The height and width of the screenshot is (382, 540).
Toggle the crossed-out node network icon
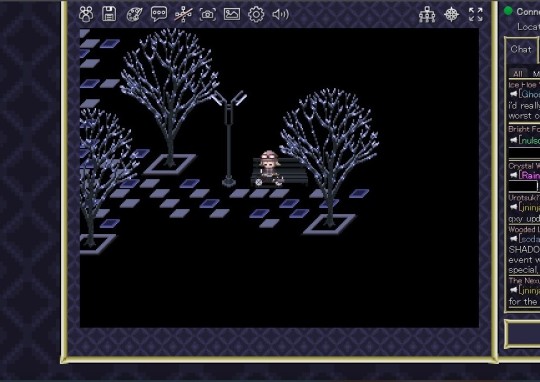(183, 14)
